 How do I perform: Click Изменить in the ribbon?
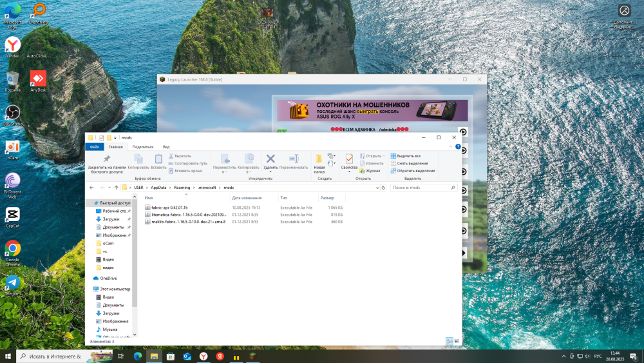coord(372,163)
